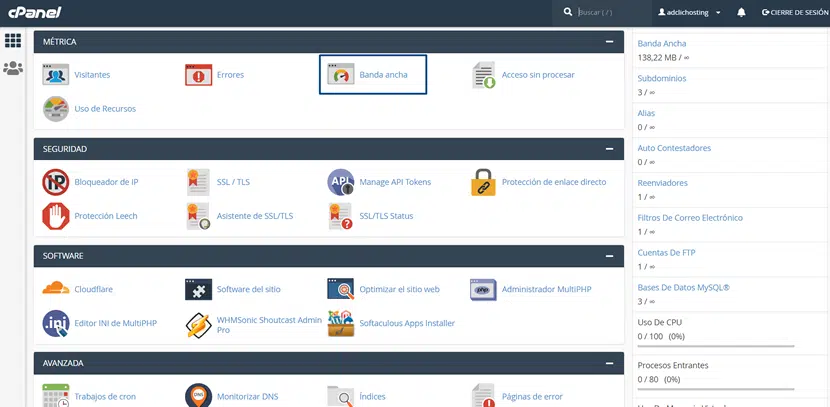Click the Manage API Tokens icon
Viewport: 830px width, 407px height.
341,182
